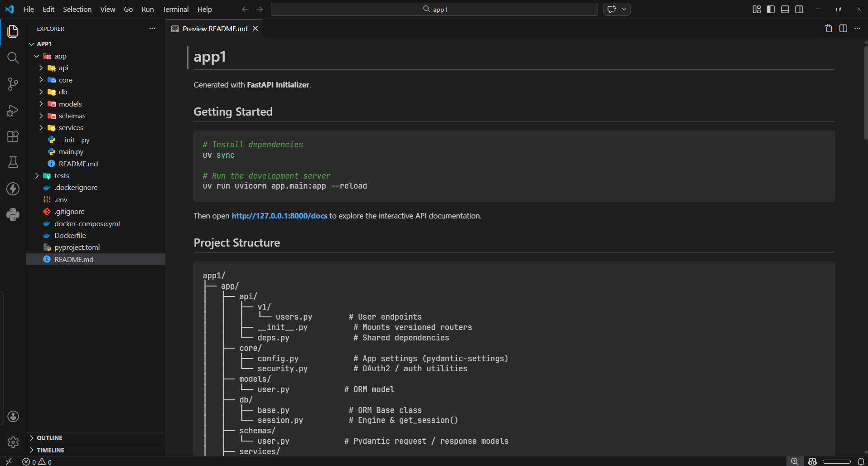Open errors and warnings in status bar
The image size is (868, 466).
point(37,461)
